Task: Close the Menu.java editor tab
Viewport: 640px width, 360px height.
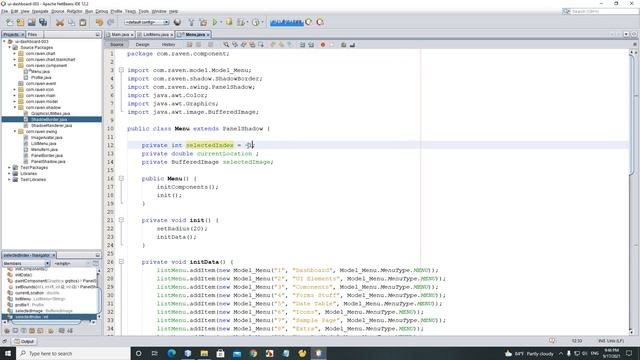Action: (208, 35)
